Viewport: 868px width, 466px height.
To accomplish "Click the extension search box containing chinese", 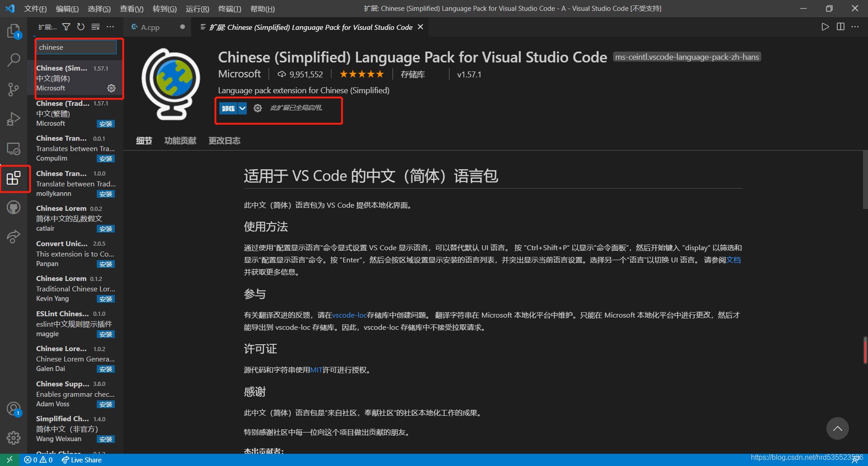I will [x=76, y=47].
